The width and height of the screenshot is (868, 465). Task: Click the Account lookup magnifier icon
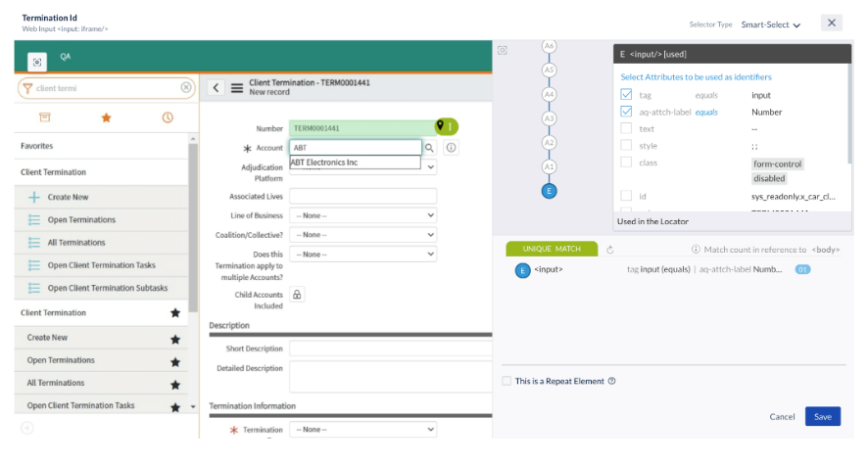429,148
